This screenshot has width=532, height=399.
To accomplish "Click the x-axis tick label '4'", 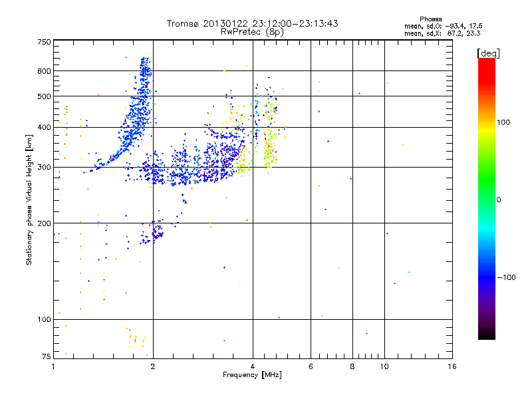I will pyautogui.click(x=253, y=366).
